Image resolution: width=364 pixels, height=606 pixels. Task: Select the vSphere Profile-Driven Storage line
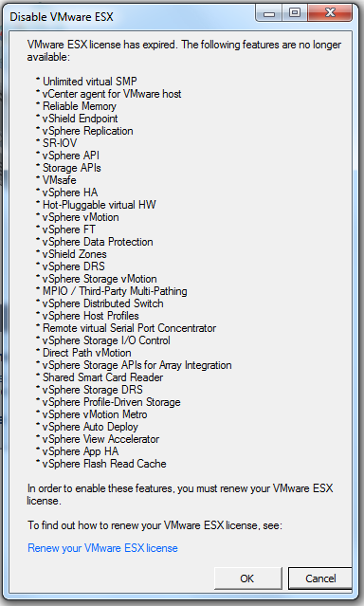[111, 403]
